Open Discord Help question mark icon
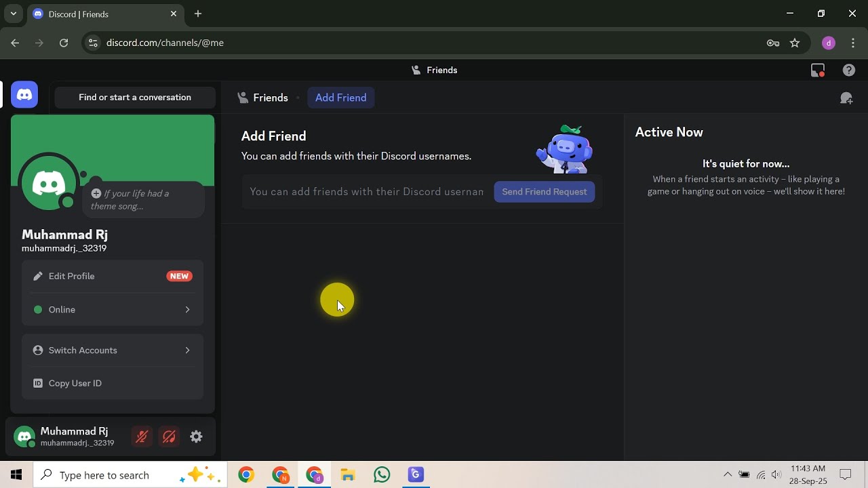This screenshot has height=488, width=868. (849, 70)
